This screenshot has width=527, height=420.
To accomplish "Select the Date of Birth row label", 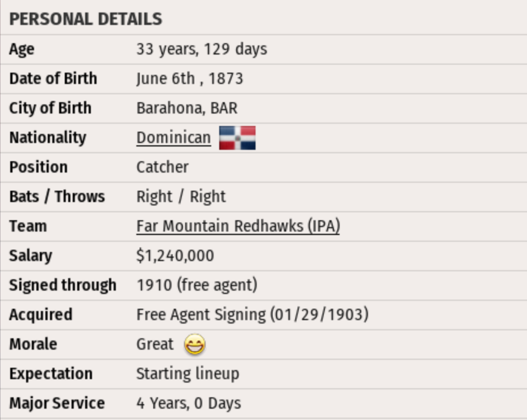I will point(53,79).
